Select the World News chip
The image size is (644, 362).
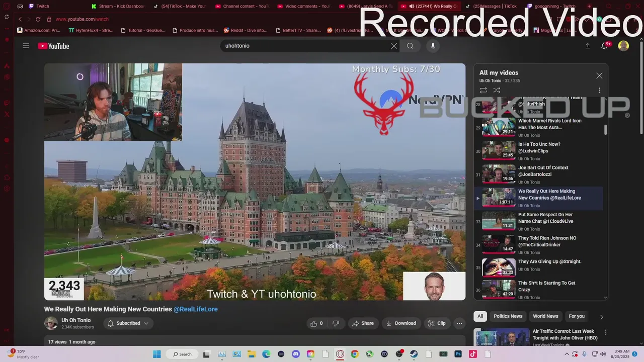545,316
